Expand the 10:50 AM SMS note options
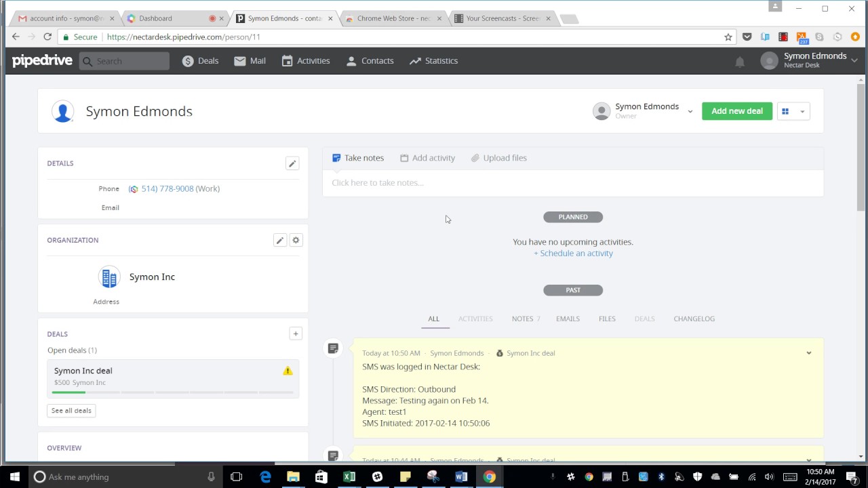The height and width of the screenshot is (488, 868). click(808, 353)
